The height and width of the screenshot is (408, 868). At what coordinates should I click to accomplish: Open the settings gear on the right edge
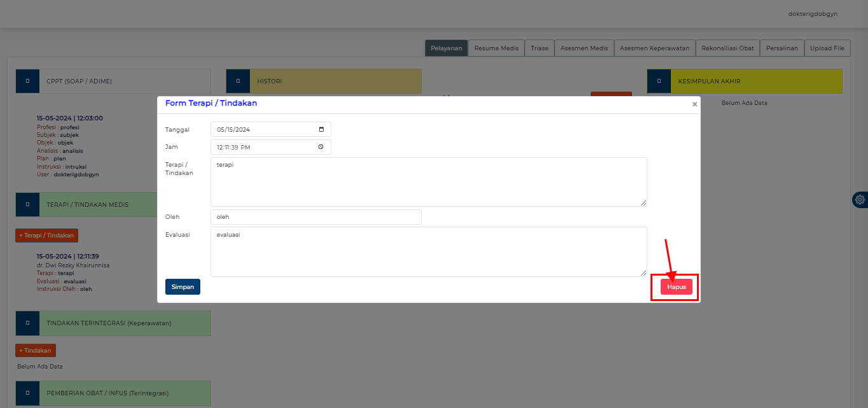click(860, 199)
